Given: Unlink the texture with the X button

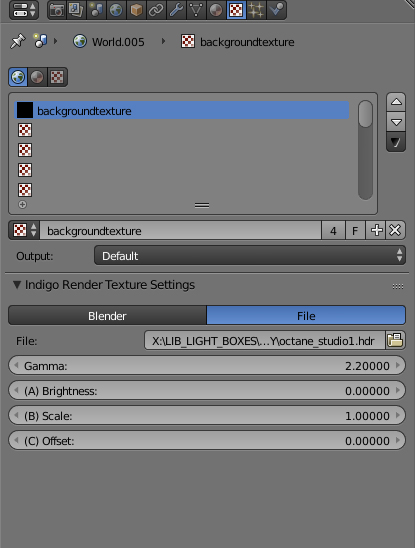Looking at the screenshot, I should [395, 230].
